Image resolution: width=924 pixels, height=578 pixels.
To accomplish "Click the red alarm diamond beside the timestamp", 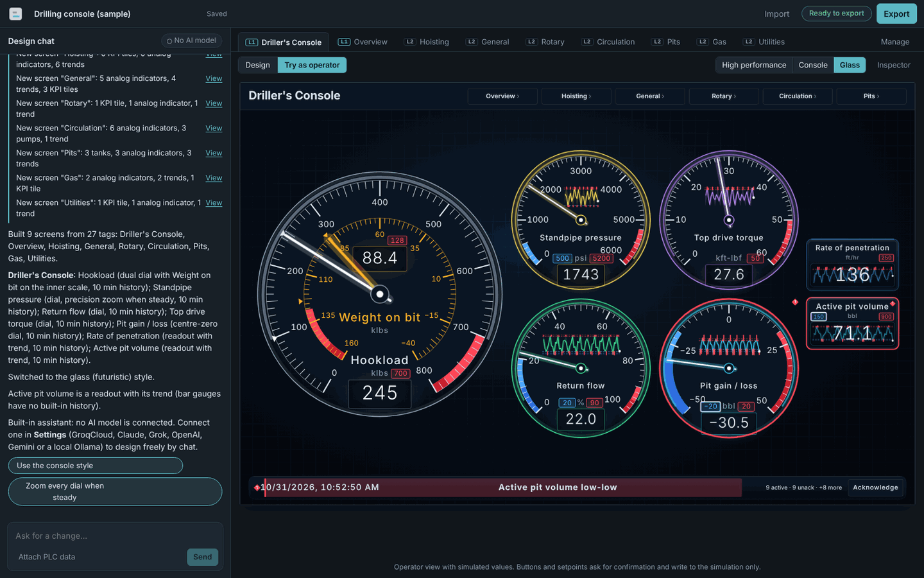I will pos(257,487).
